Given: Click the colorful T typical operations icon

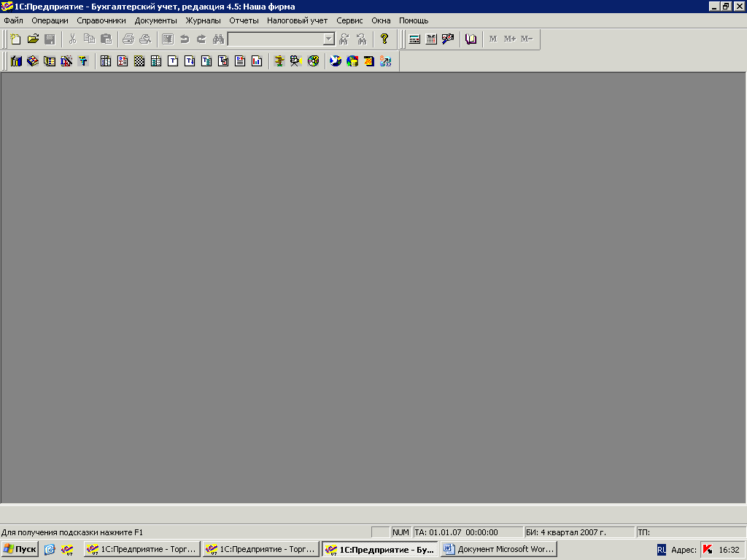Looking at the screenshot, I should [x=83, y=61].
